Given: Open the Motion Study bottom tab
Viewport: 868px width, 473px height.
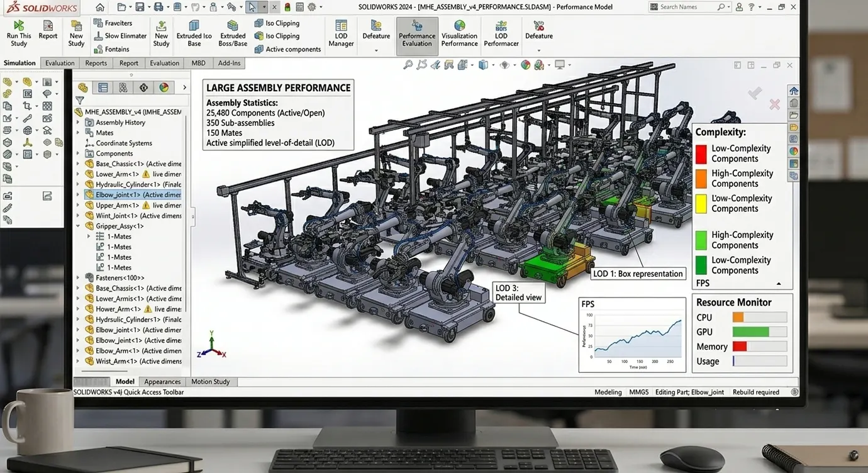Looking at the screenshot, I should point(211,382).
